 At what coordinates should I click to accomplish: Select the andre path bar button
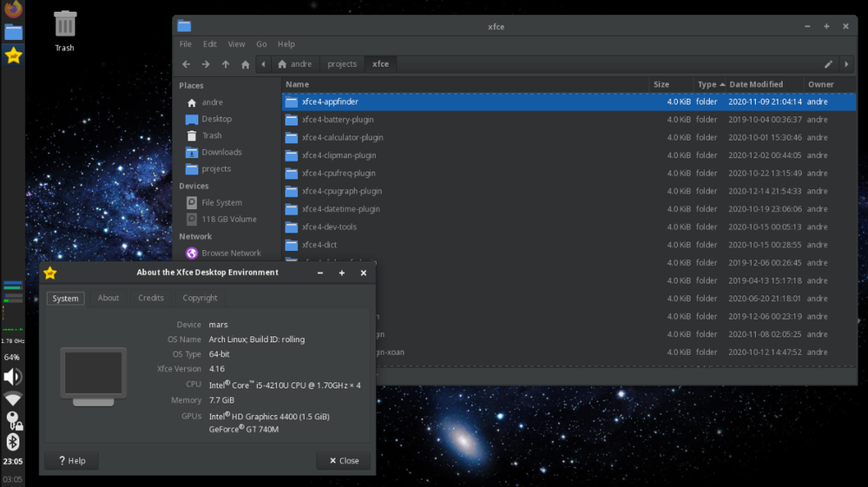294,64
